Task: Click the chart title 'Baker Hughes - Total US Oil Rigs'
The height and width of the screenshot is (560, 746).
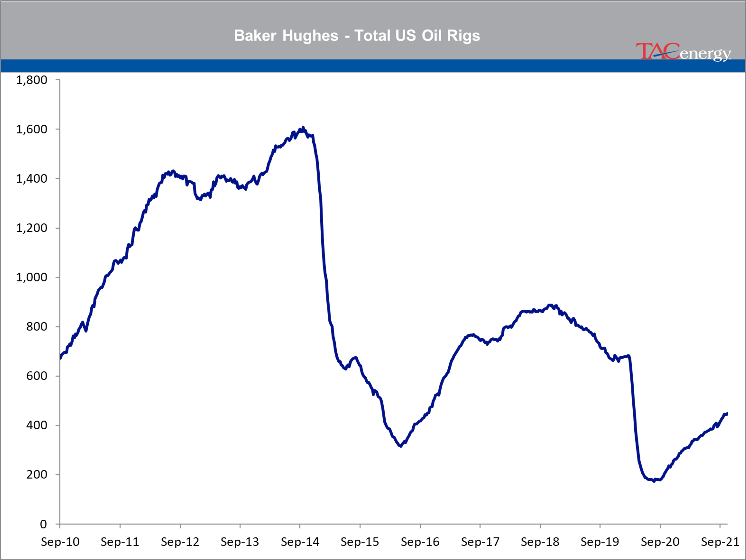Action: 357,36
